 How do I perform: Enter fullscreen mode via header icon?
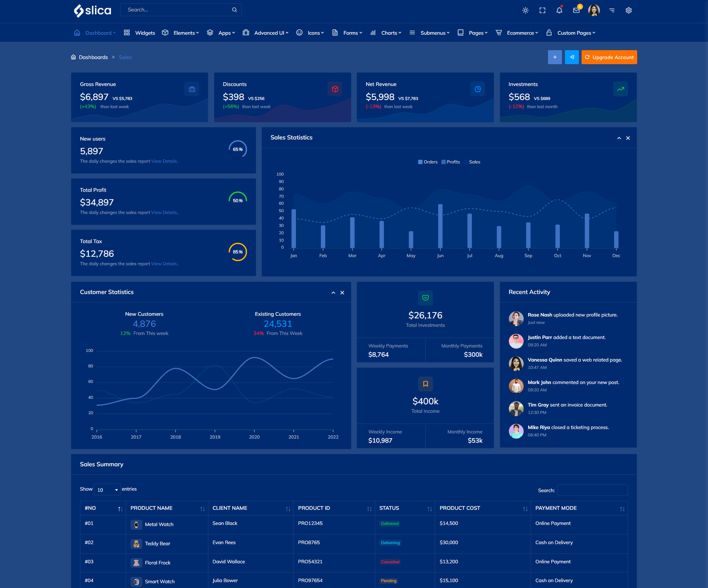click(x=542, y=10)
